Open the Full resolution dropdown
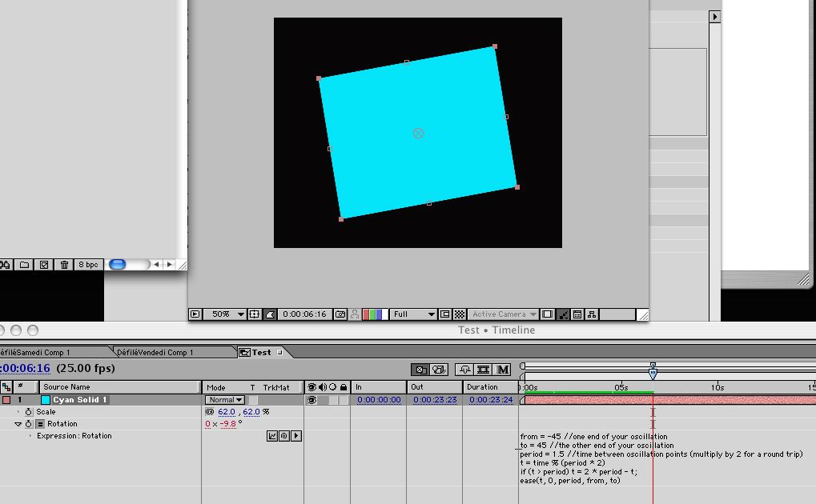The width and height of the screenshot is (816, 504). coord(414,314)
